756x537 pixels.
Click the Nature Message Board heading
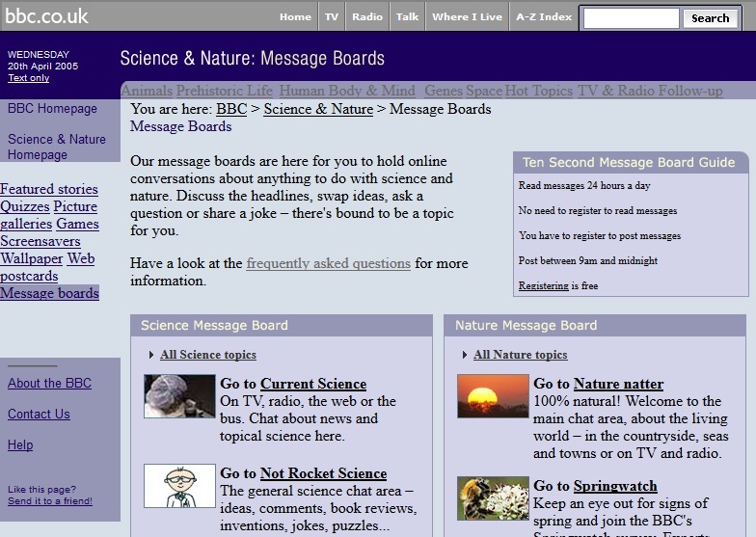526,326
